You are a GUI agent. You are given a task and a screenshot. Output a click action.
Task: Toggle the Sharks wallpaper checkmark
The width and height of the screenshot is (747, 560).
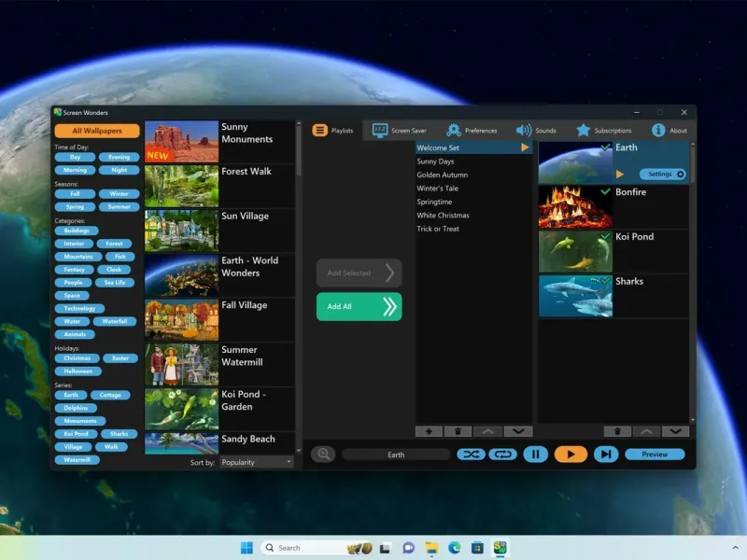coord(606,280)
